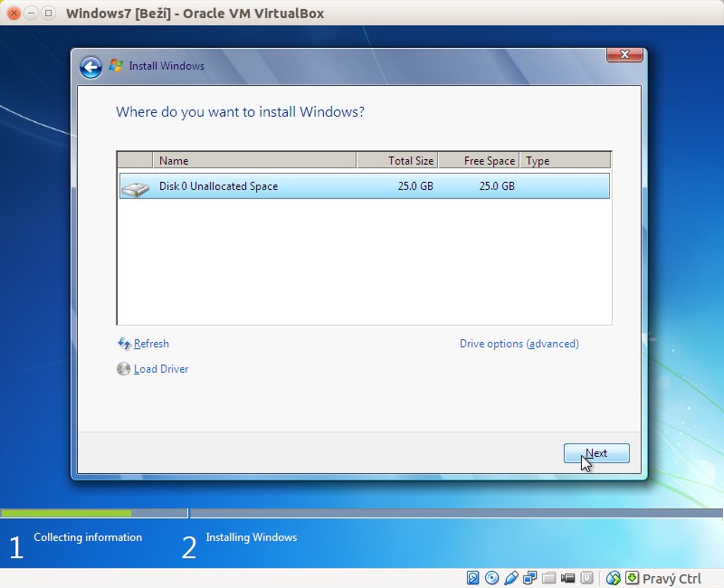This screenshot has width=724, height=588.
Task: Click the hard disk status icon in VirtualBox bar
Action: point(472,577)
